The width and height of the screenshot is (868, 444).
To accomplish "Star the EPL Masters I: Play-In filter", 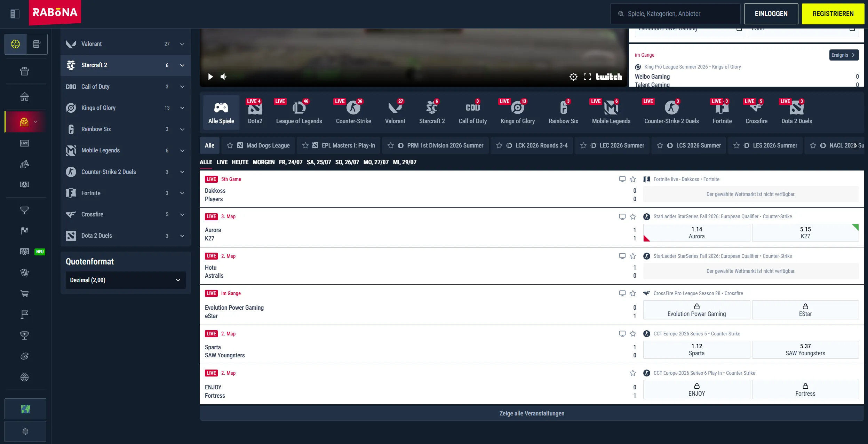I will (305, 145).
